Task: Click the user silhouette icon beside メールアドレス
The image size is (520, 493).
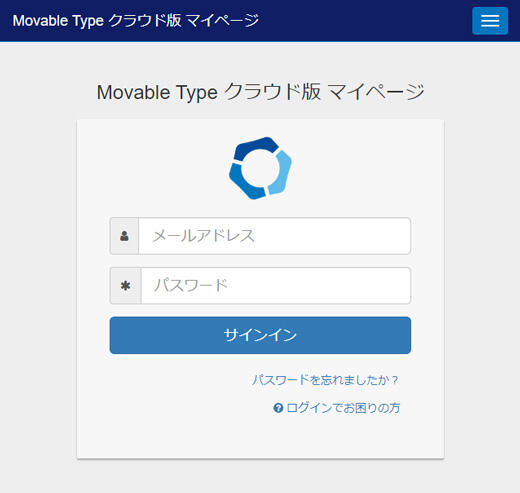Action: pos(124,236)
